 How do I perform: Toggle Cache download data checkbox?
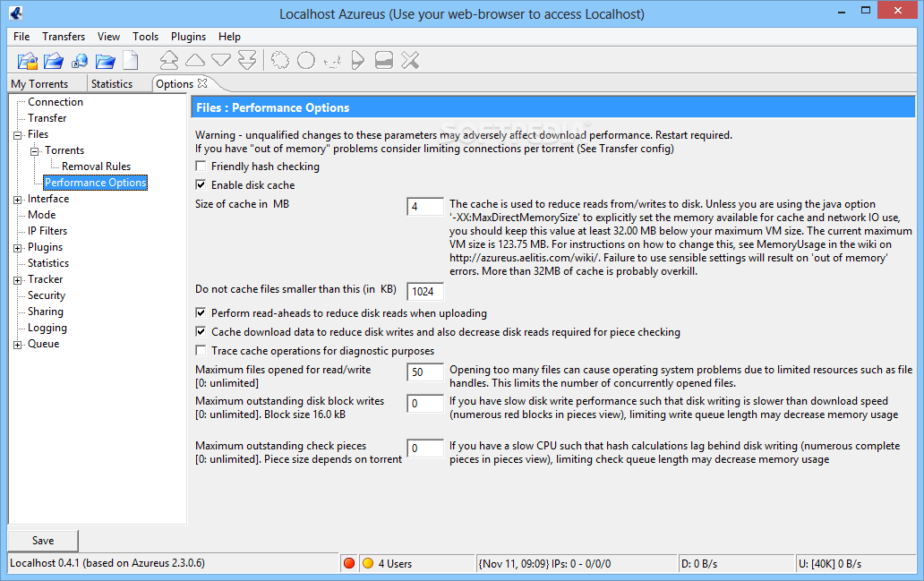click(201, 332)
